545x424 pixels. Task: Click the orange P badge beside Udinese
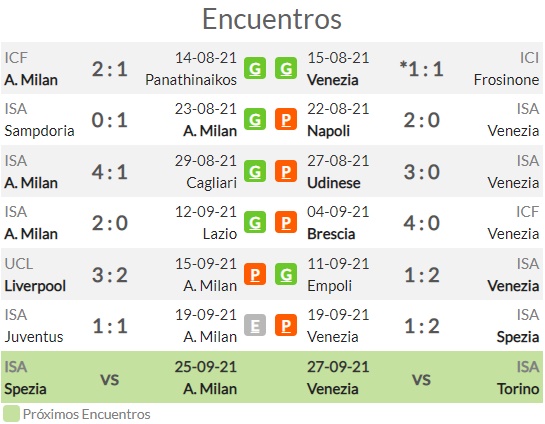pos(286,171)
